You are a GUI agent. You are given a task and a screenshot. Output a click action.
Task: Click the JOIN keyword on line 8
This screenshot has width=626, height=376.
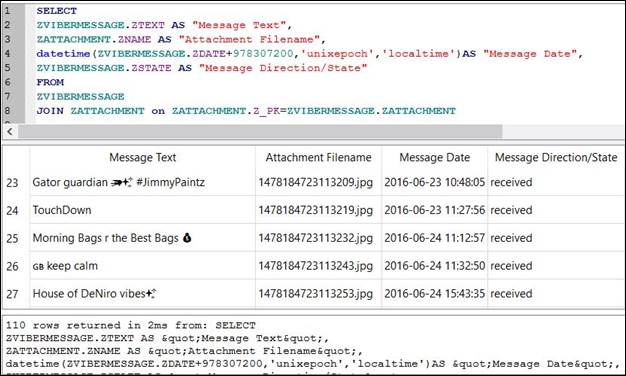[50, 111]
